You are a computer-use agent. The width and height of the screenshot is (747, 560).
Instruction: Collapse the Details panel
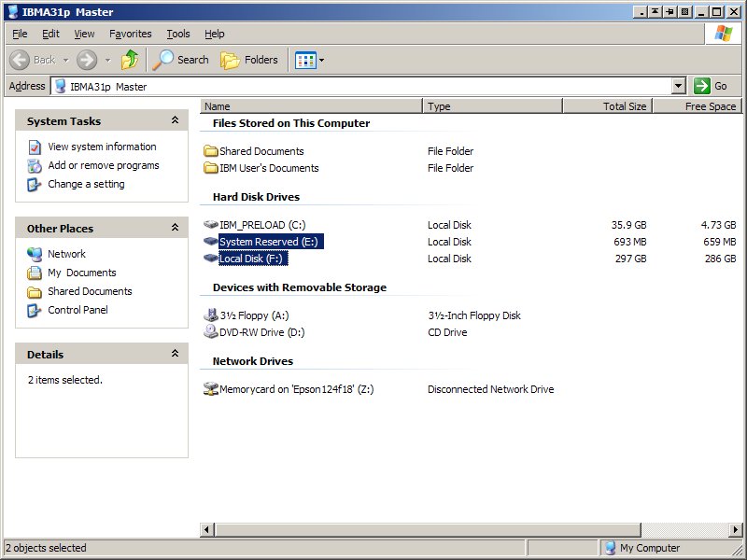point(175,354)
